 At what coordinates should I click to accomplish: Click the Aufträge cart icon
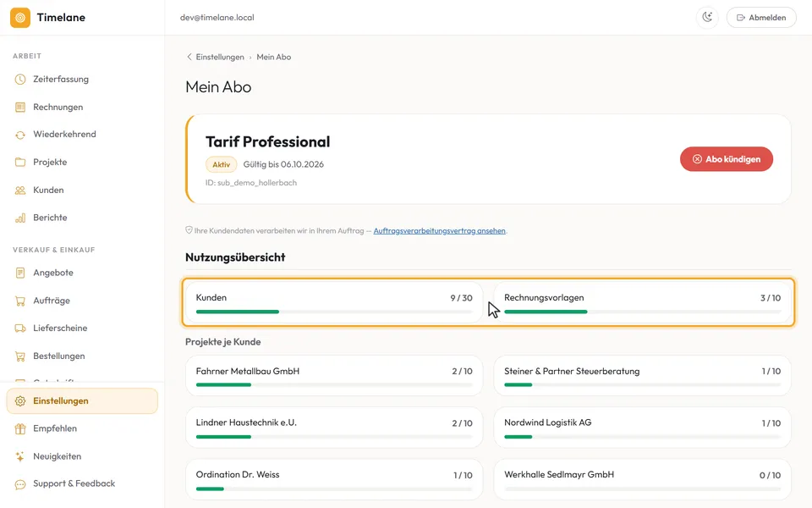coord(20,301)
